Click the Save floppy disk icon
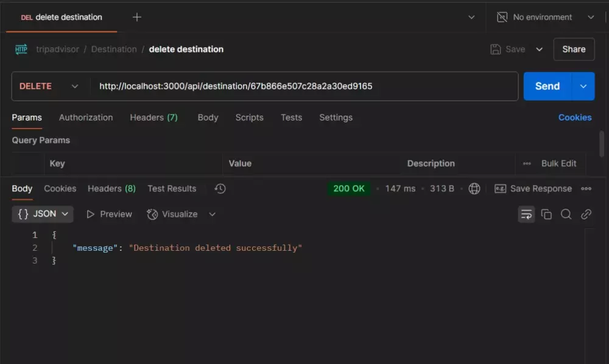This screenshot has width=609, height=364. point(496,49)
